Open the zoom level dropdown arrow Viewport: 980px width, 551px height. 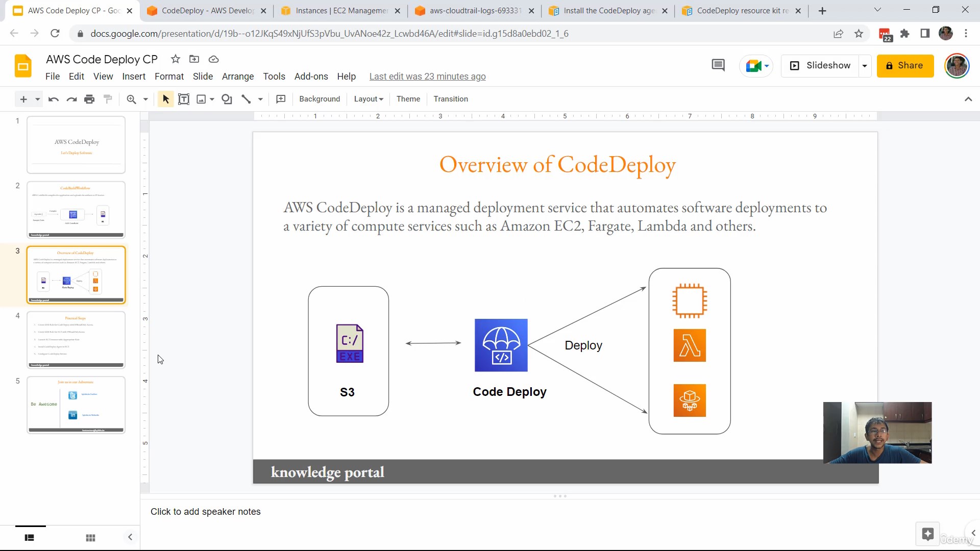coord(145,99)
